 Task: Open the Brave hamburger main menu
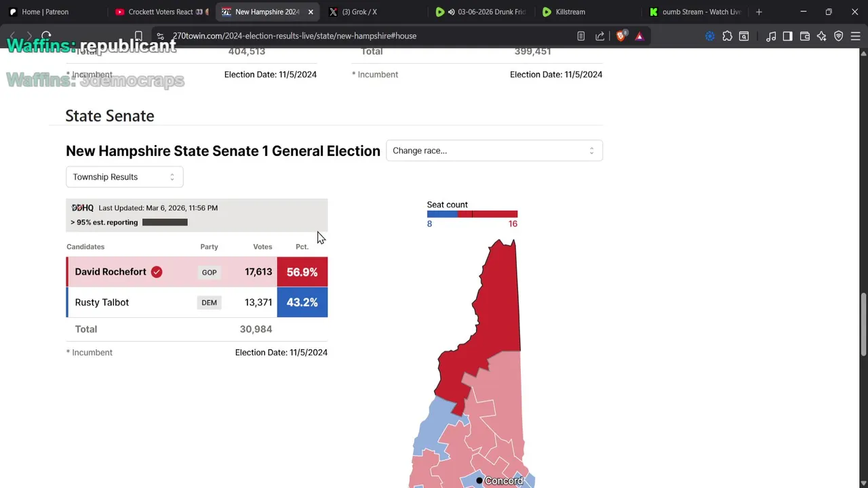click(x=856, y=36)
